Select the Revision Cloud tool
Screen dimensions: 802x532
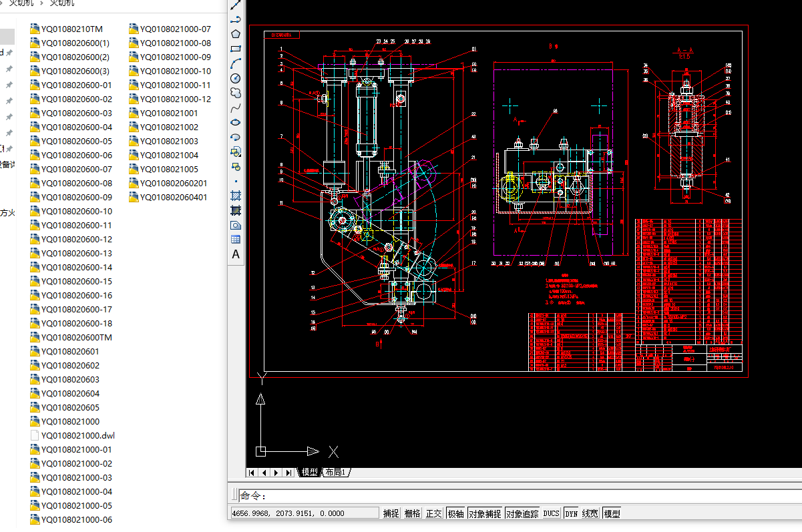[x=235, y=93]
